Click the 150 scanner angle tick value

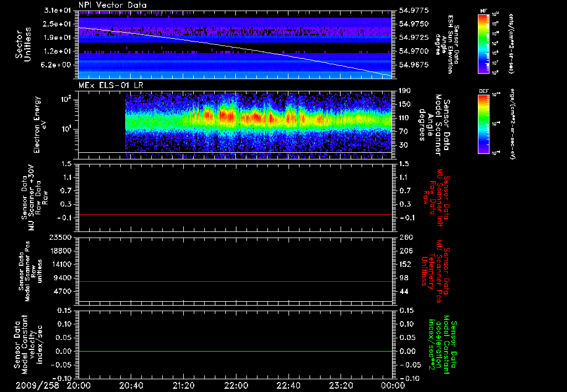405,104
